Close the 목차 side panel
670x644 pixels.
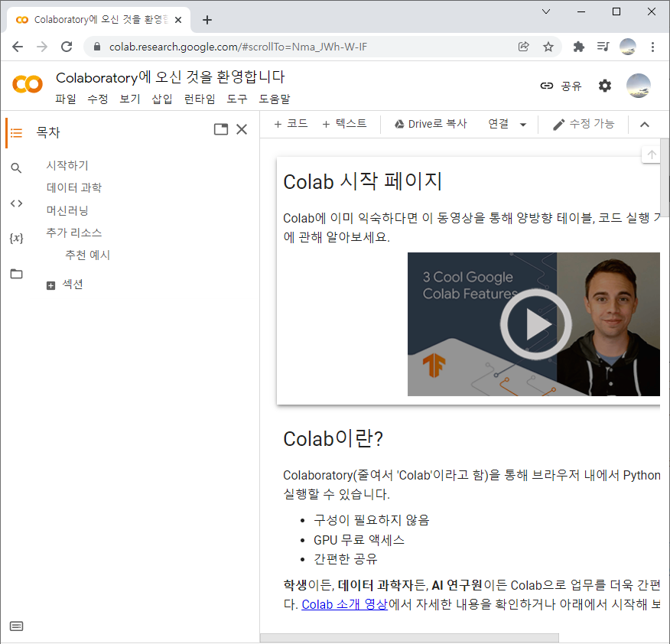(x=242, y=129)
